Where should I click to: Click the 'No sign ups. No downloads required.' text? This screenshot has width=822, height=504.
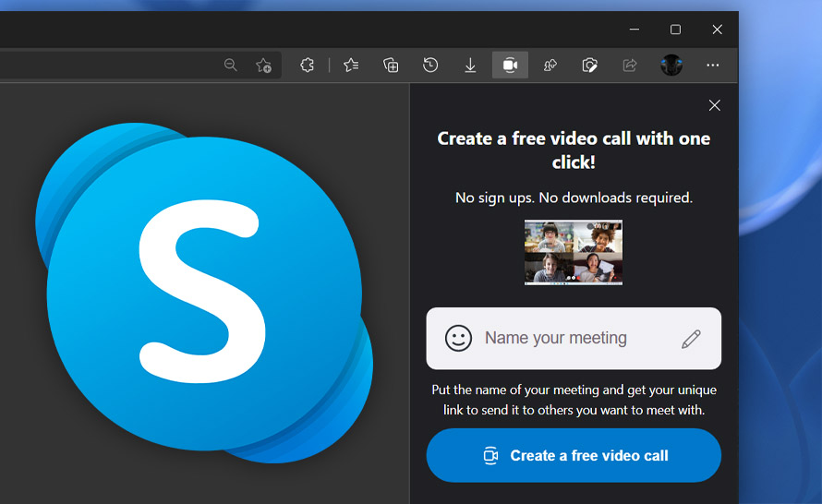[574, 198]
